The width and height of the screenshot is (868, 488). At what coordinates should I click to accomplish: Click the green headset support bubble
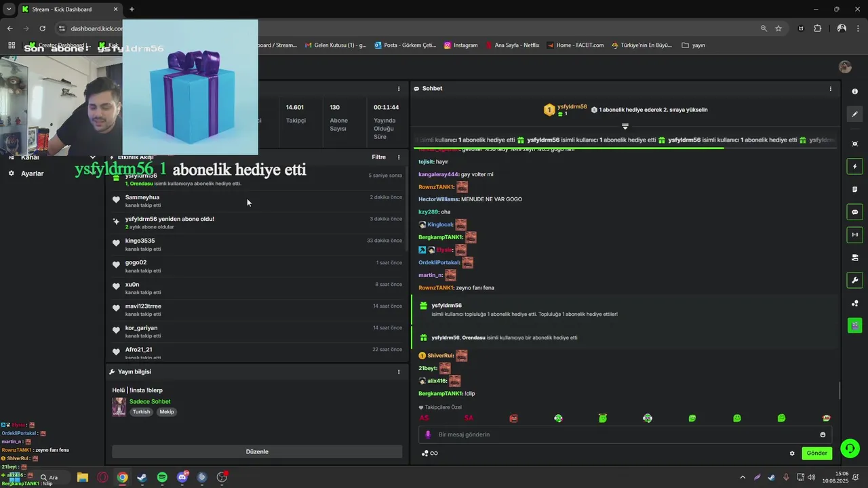[x=850, y=449]
